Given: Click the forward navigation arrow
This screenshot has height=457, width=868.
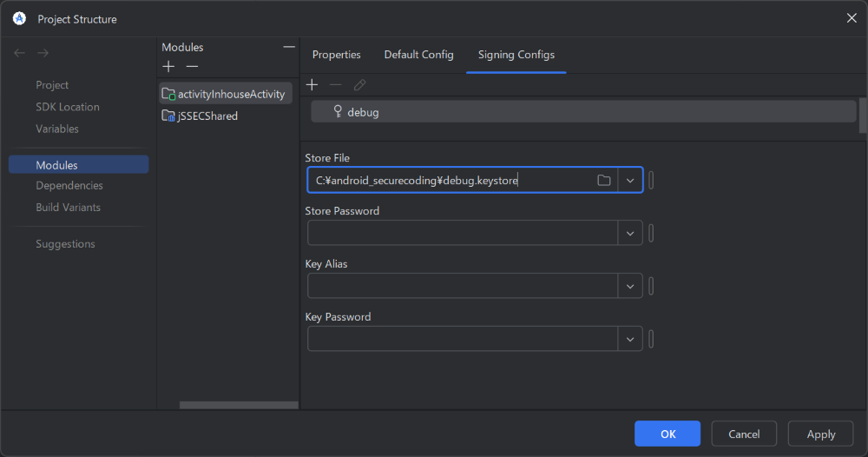Looking at the screenshot, I should coord(43,54).
